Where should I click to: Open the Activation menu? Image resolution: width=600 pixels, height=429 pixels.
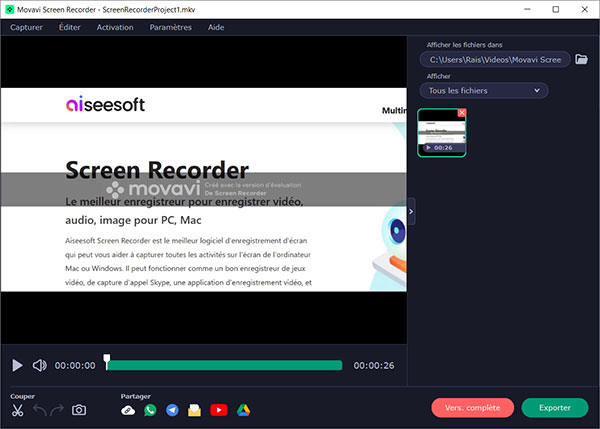click(x=115, y=28)
